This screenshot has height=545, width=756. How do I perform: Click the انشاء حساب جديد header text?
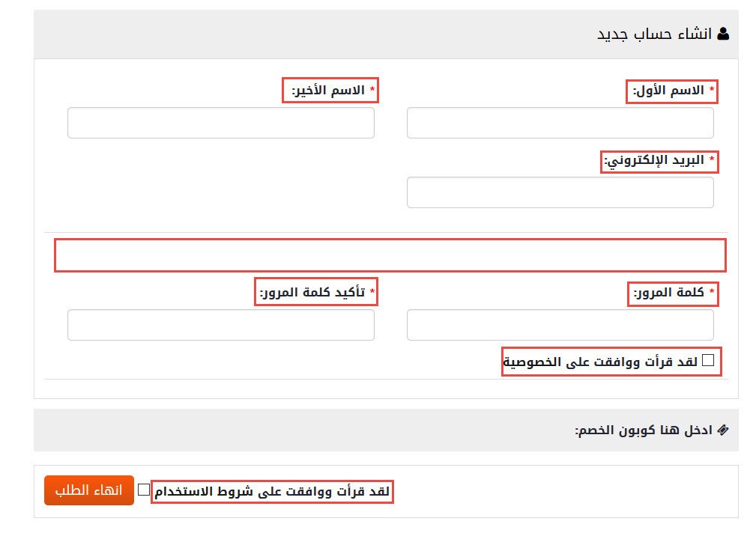[x=656, y=33]
